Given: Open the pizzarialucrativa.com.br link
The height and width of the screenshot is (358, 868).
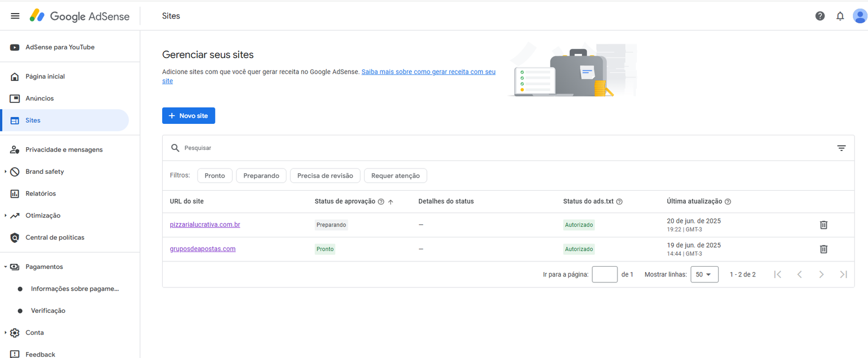Looking at the screenshot, I should coord(205,224).
